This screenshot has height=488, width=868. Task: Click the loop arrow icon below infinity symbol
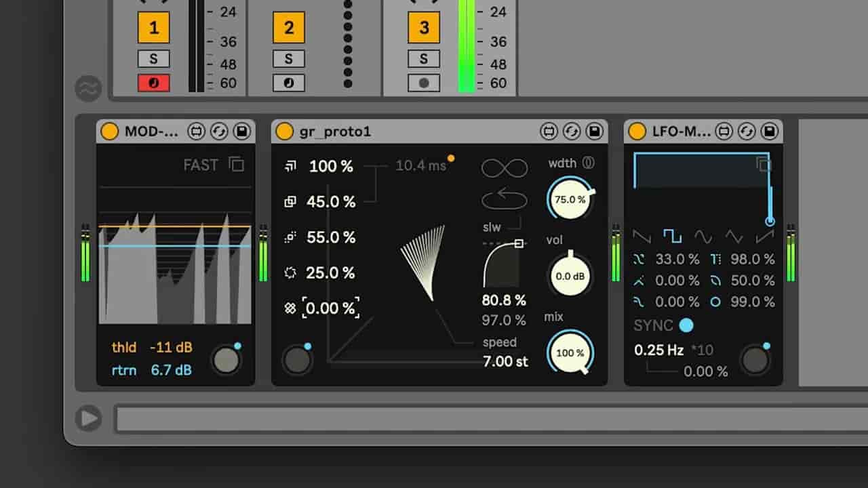(505, 199)
